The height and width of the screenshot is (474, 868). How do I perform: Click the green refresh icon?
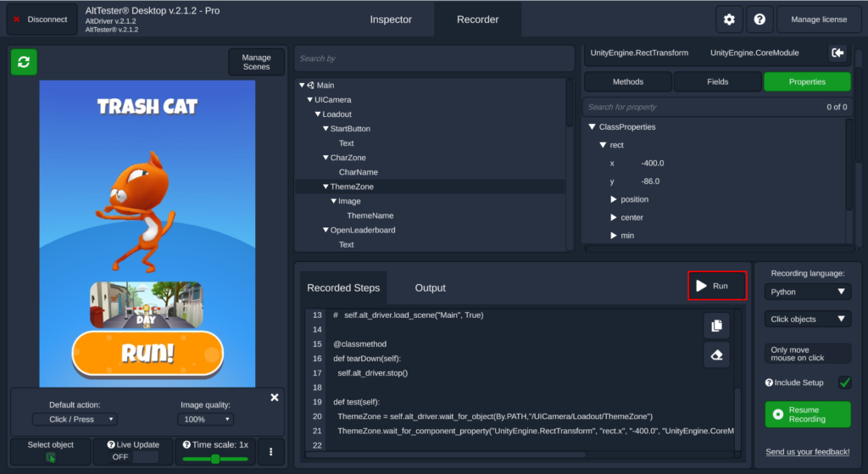click(24, 62)
